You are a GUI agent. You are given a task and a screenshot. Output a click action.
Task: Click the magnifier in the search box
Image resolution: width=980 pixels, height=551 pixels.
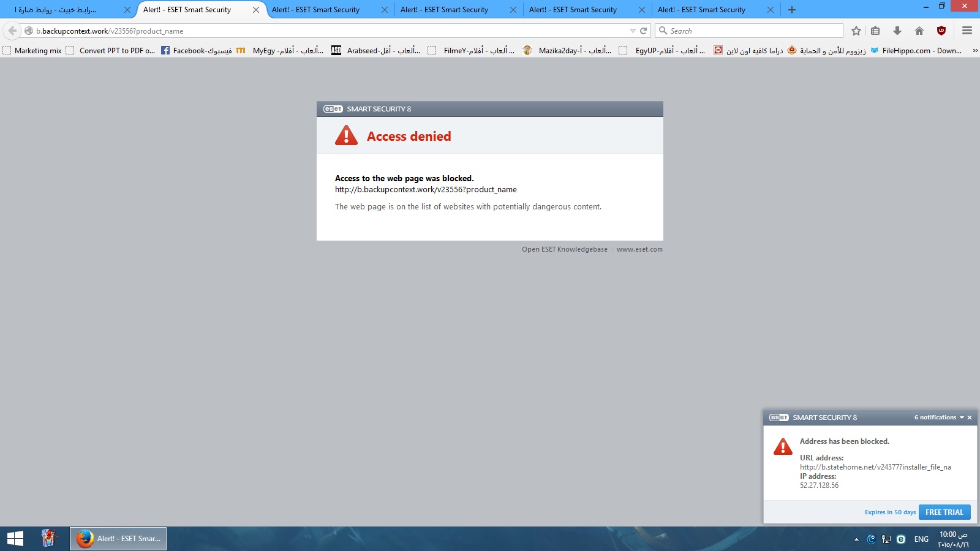663,31
